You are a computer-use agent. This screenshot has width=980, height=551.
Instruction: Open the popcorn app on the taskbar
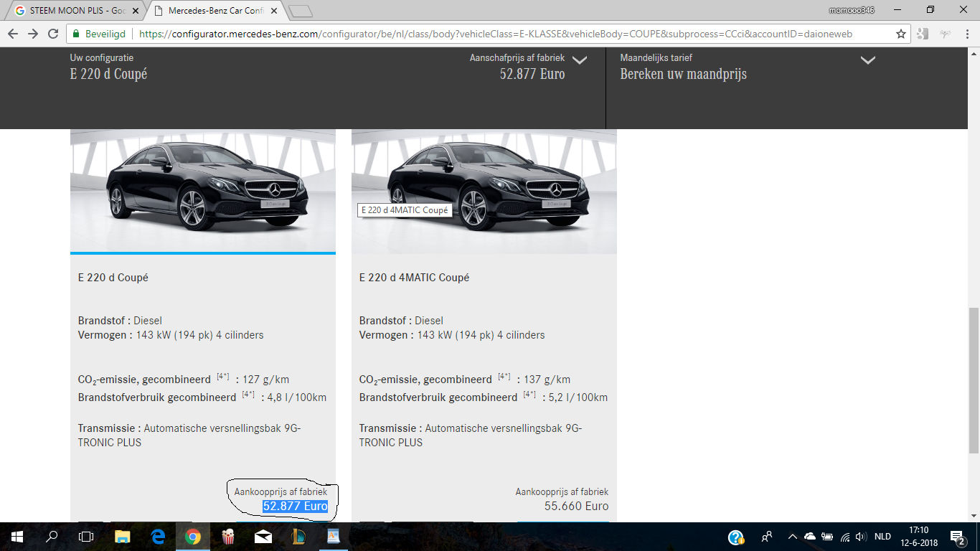tap(228, 537)
